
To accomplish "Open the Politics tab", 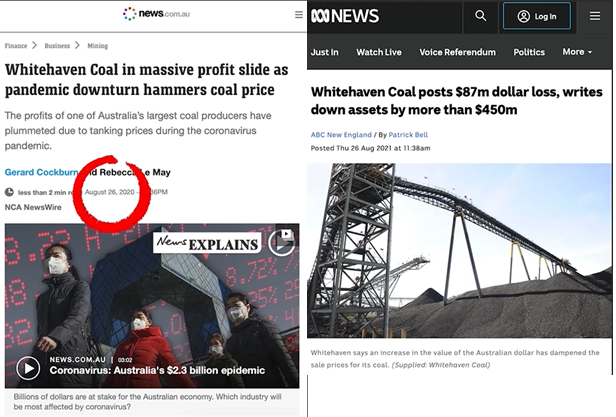I will point(529,52).
